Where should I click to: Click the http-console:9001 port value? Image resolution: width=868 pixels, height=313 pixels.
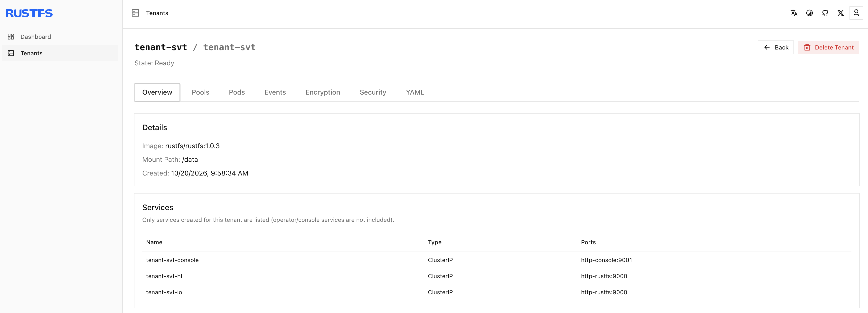tap(606, 260)
